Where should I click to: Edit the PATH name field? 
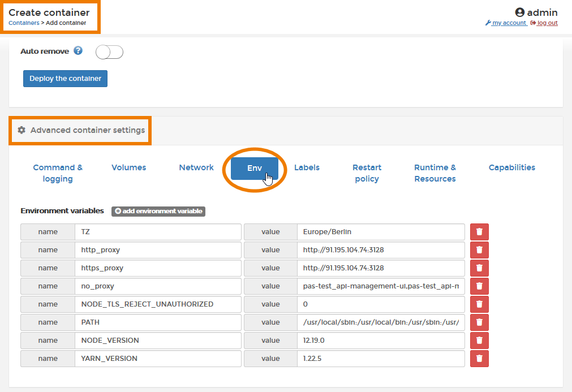point(158,322)
